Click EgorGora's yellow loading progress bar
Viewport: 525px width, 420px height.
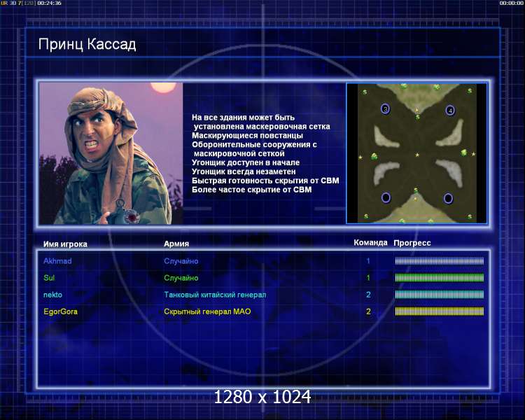[x=440, y=311]
